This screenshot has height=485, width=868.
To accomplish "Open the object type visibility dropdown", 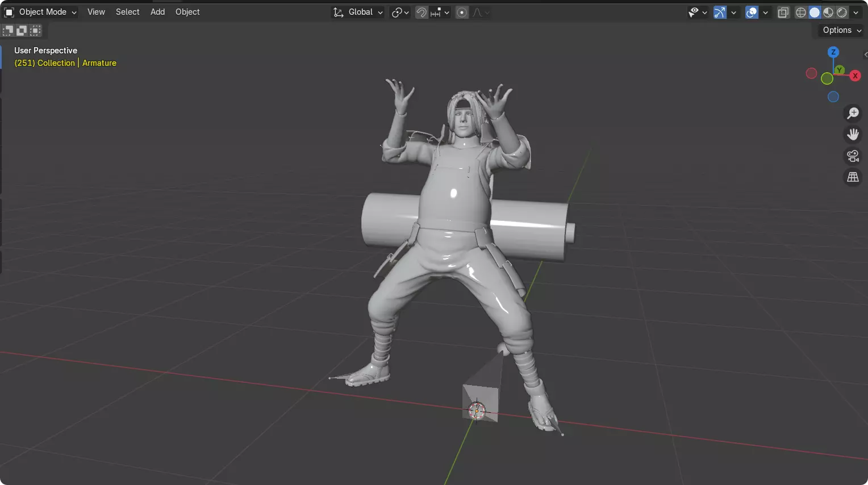I will click(697, 12).
